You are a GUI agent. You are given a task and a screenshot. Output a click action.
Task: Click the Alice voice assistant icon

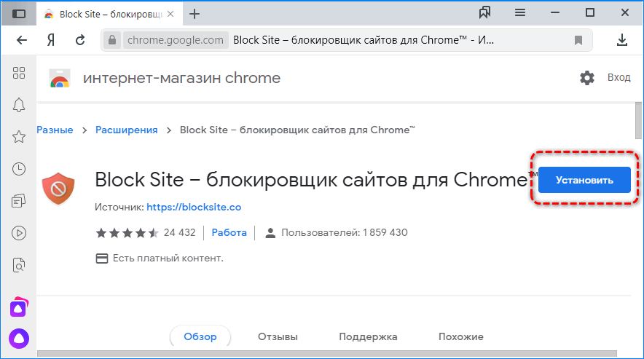[19, 338]
